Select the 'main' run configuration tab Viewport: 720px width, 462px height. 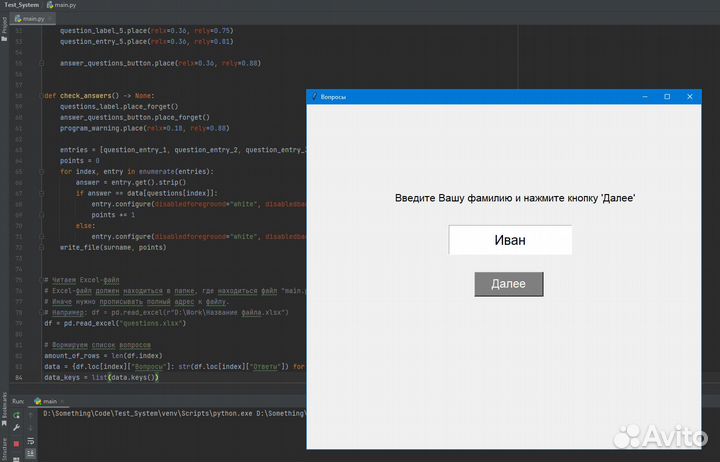[45, 401]
